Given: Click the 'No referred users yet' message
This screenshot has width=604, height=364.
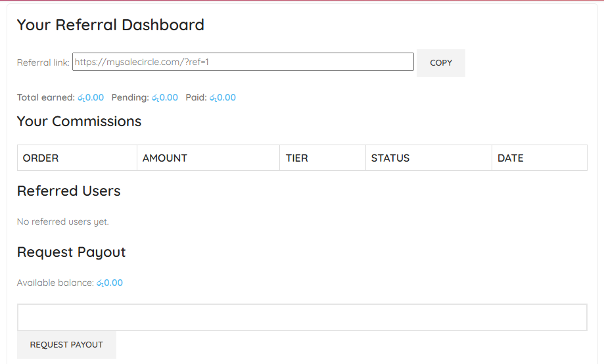Looking at the screenshot, I should [63, 222].
